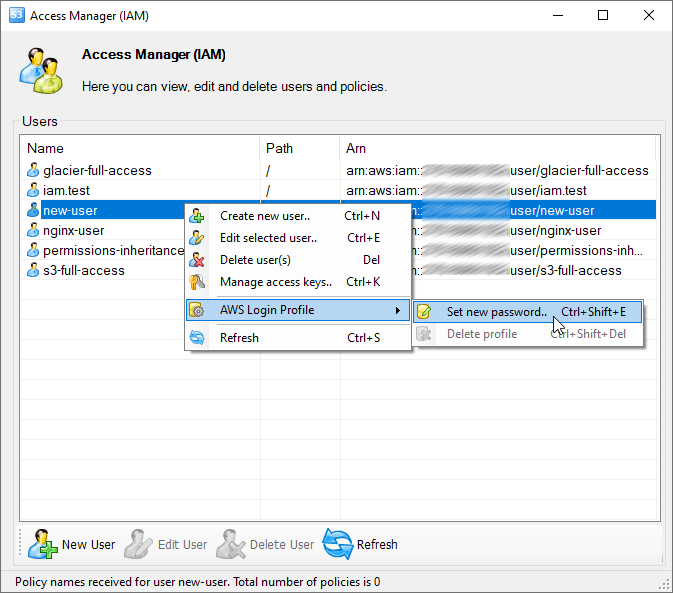673x593 pixels.
Task: Click the Delete profile greyed icon
Action: 424,334
